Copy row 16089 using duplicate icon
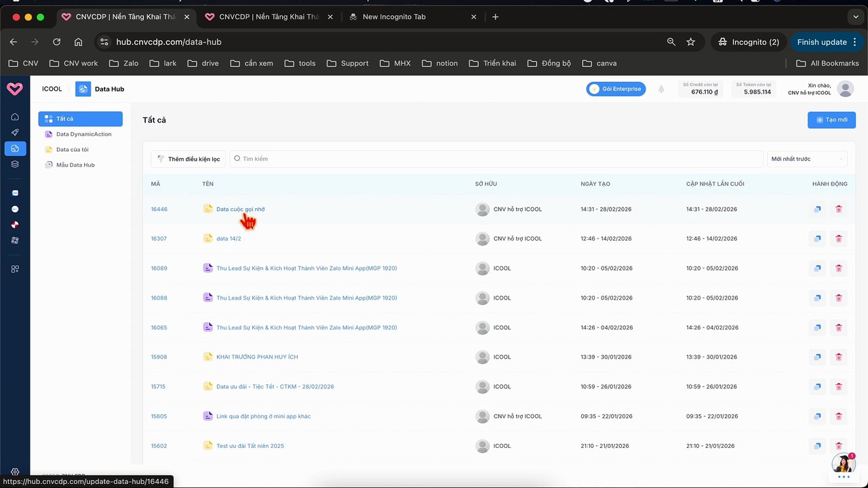Screen dimensions: 868x488 pos(817,268)
